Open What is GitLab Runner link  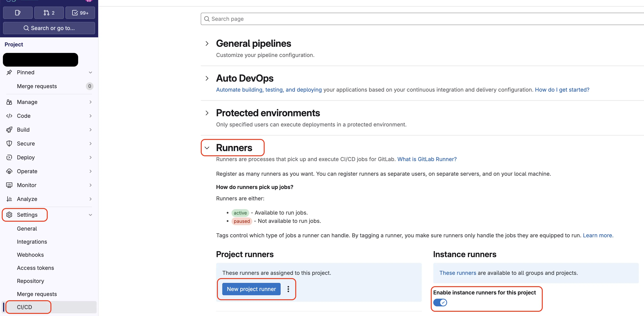tap(427, 159)
